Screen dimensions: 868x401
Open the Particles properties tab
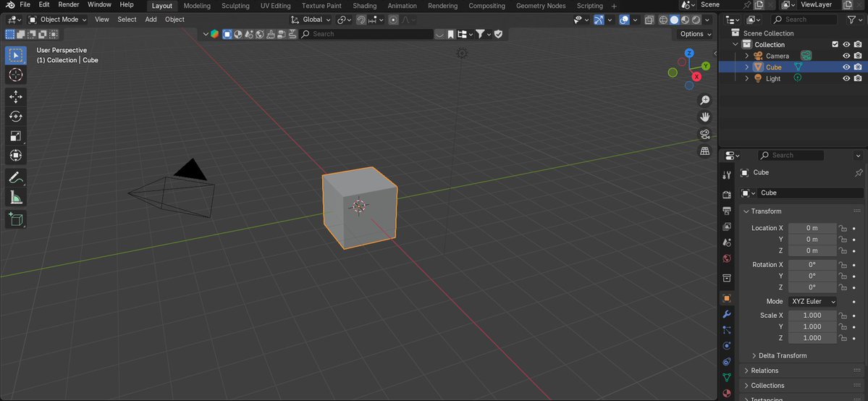coord(727,330)
